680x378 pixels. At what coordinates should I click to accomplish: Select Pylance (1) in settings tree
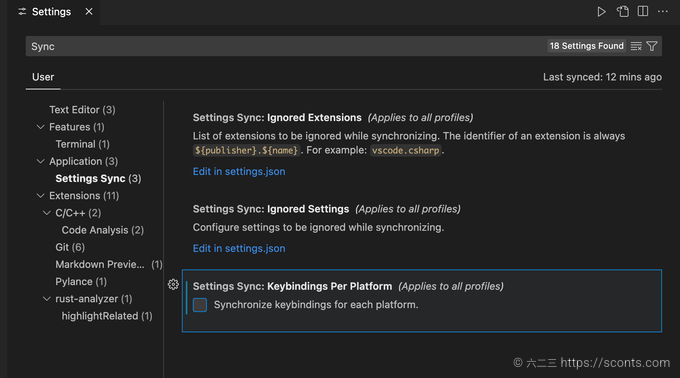pos(81,282)
